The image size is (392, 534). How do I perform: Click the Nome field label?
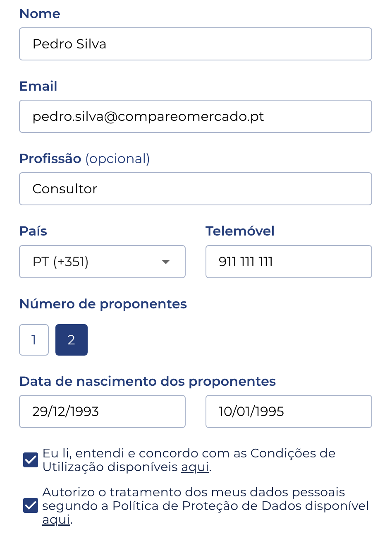pos(39,14)
